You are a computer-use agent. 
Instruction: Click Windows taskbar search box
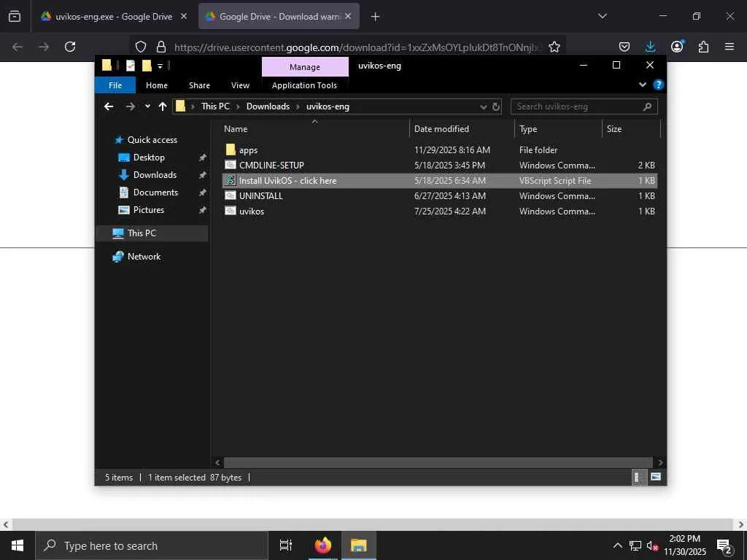152,545
